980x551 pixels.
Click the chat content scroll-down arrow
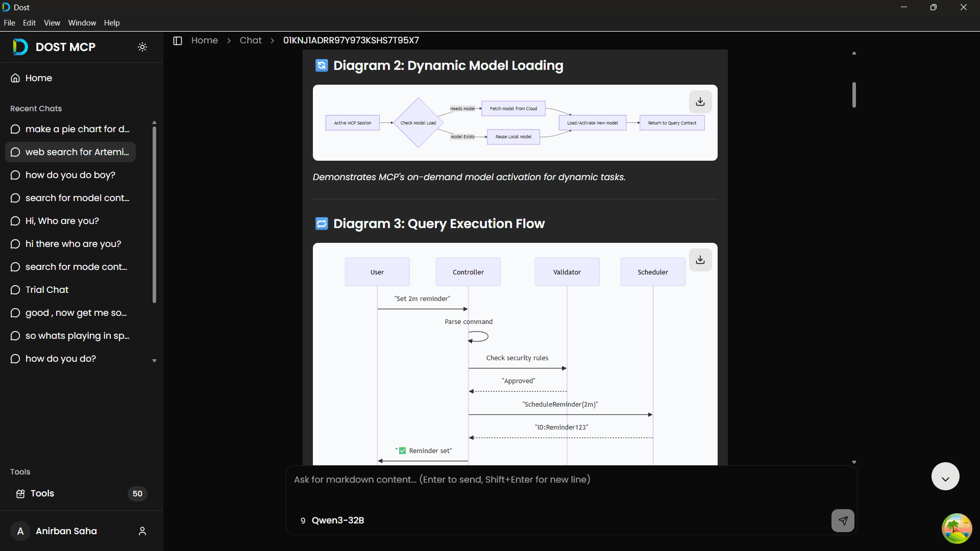(854, 462)
